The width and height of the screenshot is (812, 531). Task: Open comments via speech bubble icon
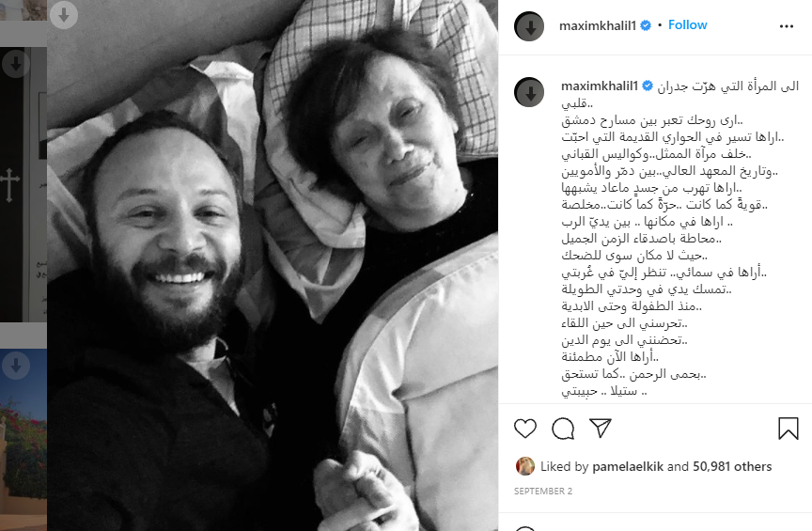click(x=563, y=429)
